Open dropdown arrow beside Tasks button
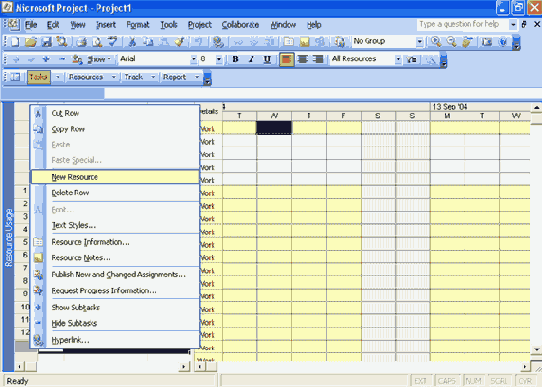The width and height of the screenshot is (542, 387). (x=58, y=77)
